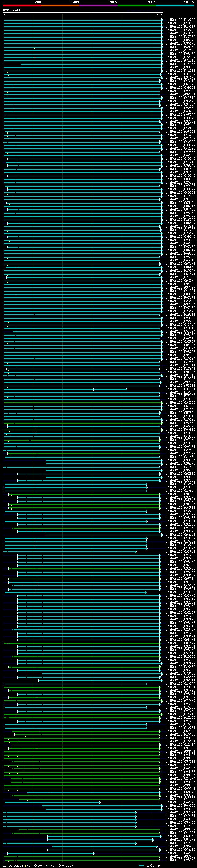Viewport: 197px width, 868px height.
Task: Select label UniRef100_P18960
Action: pyautogui.click(x=180, y=443)
